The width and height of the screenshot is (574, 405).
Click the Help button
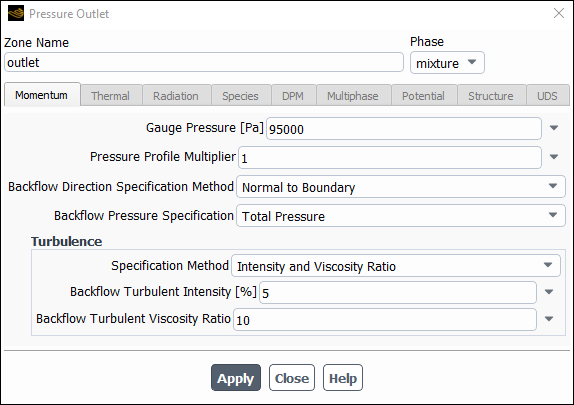point(343,378)
